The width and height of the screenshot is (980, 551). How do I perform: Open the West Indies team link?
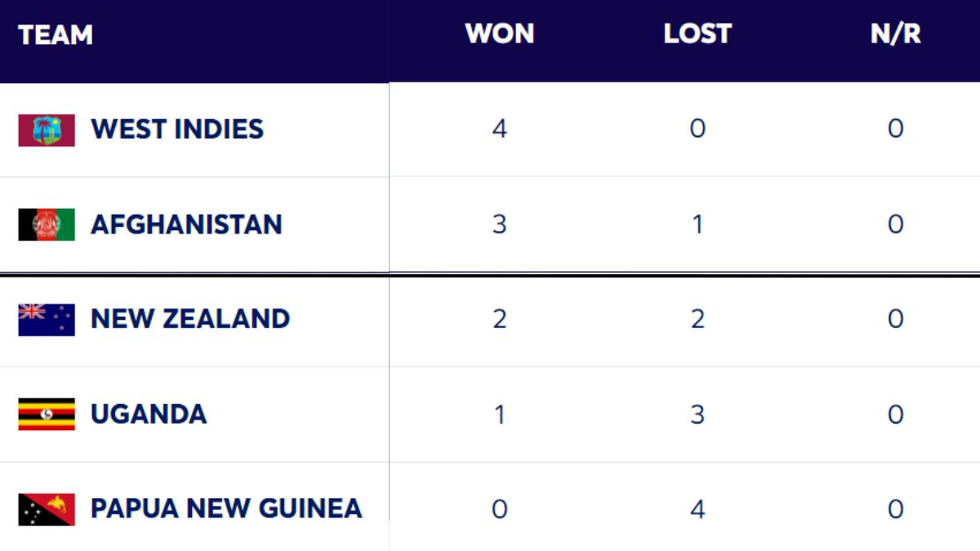click(177, 129)
